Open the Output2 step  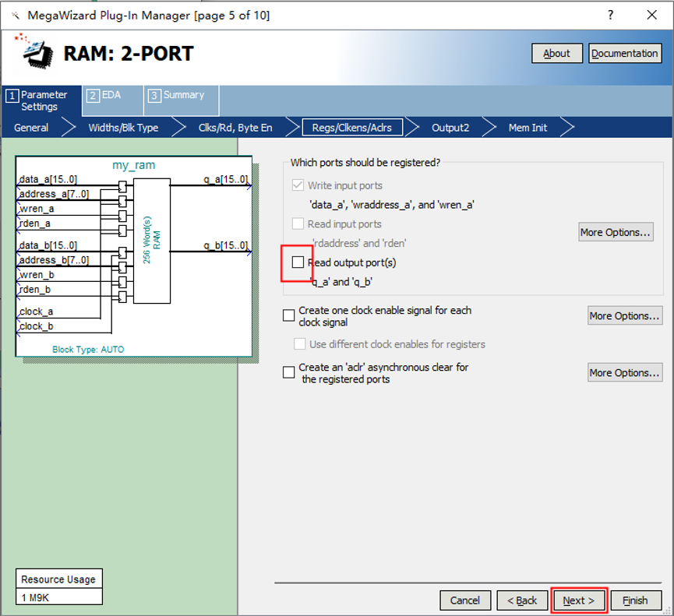450,128
